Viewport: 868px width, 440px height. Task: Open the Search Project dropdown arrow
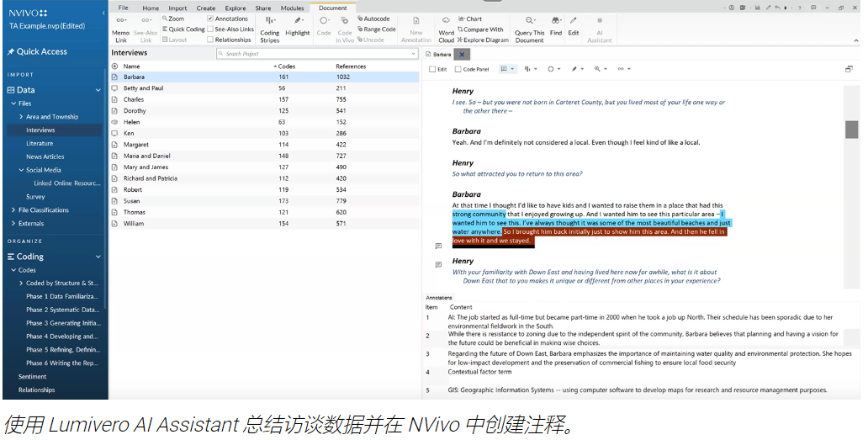tap(413, 54)
